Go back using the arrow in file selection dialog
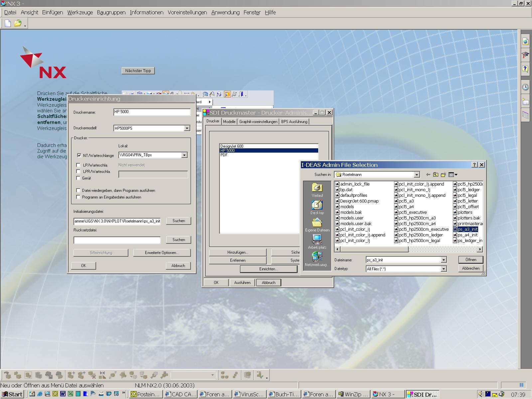Viewport: 532px width, 399px height. (428, 175)
